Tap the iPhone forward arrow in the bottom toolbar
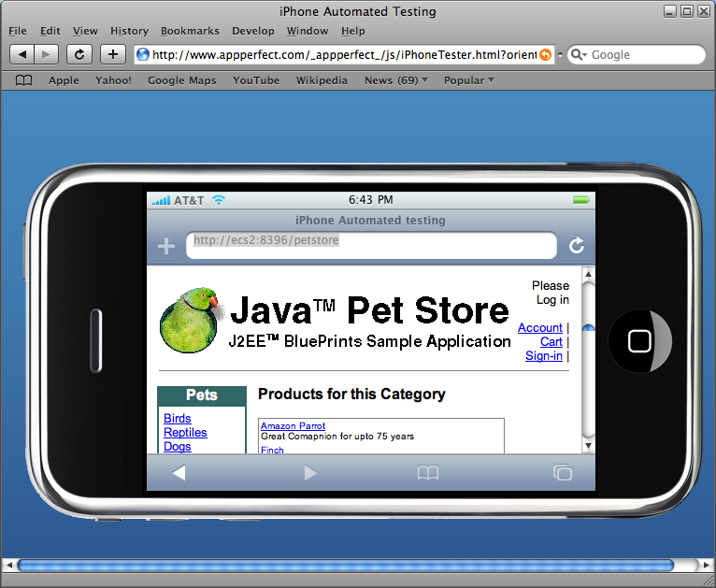Viewport: 716px width, 588px height. tap(310, 472)
